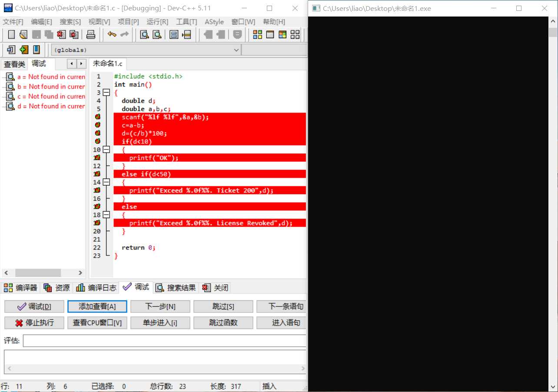This screenshot has height=392, width=558.
Task: Click the Close file toolbar icon
Action: pyautogui.click(x=61, y=34)
